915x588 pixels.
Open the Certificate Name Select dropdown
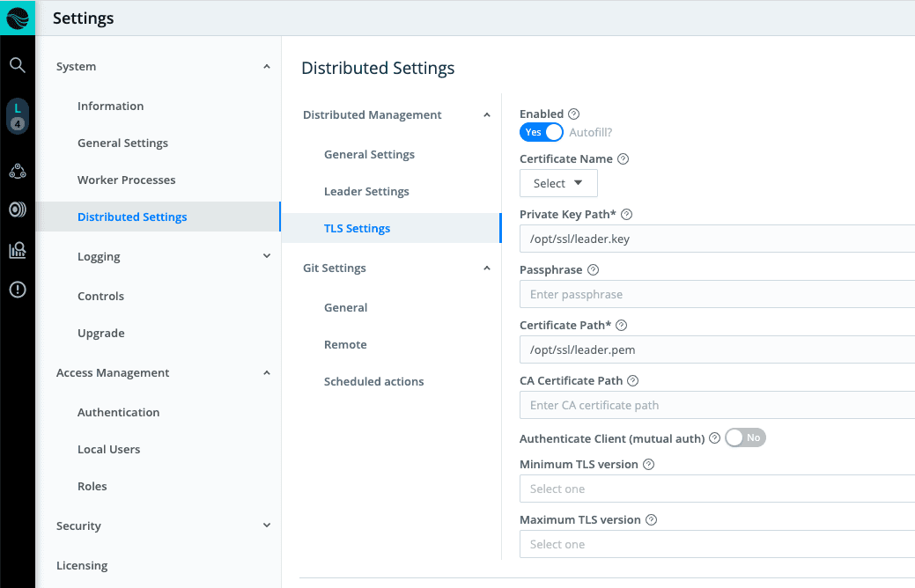[558, 183]
